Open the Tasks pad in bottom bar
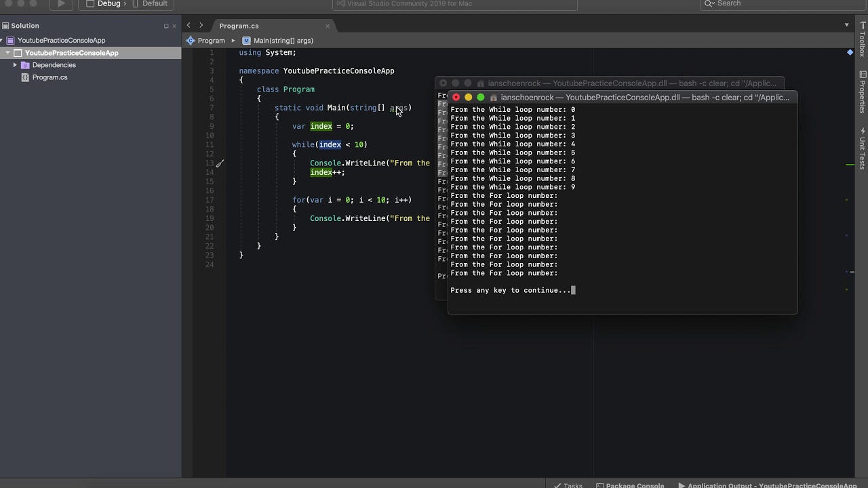868x488 pixels. click(568, 484)
